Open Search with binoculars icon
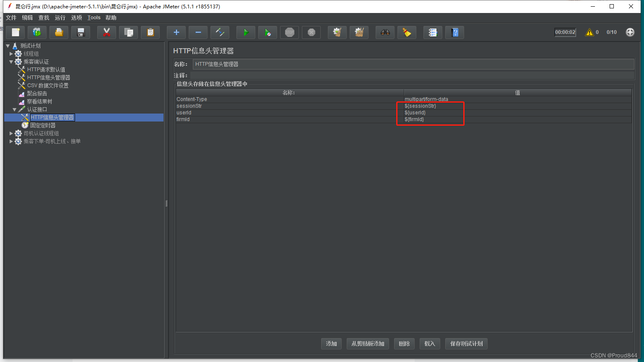This screenshot has width=644, height=362. coord(385,32)
